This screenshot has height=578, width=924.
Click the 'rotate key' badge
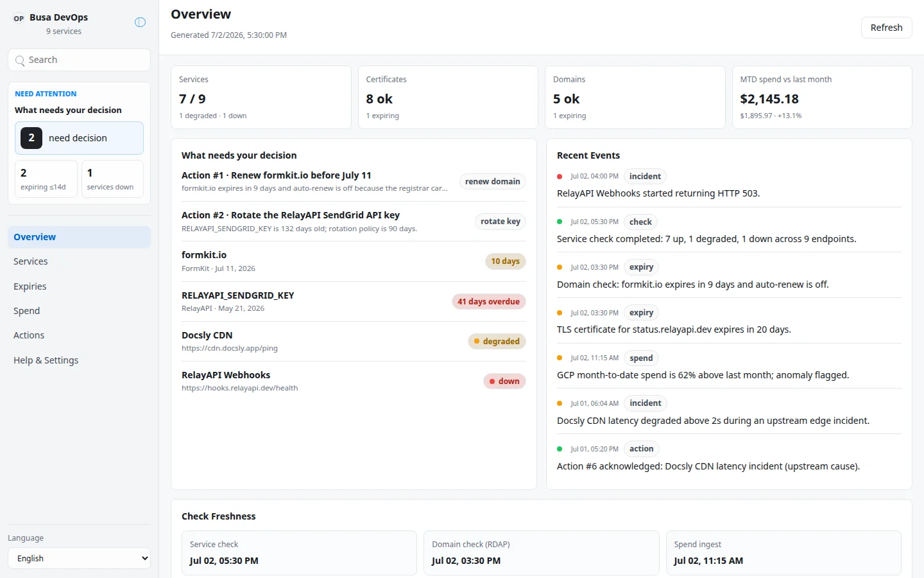point(501,222)
